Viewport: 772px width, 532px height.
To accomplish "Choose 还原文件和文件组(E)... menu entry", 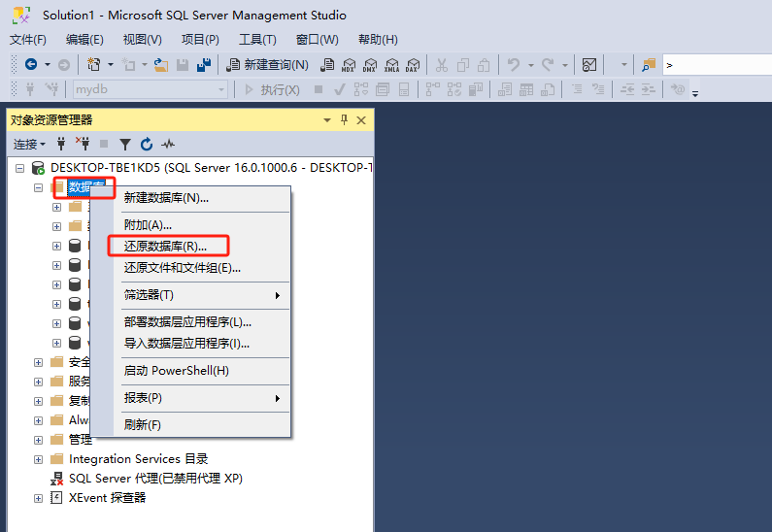I will [x=183, y=268].
